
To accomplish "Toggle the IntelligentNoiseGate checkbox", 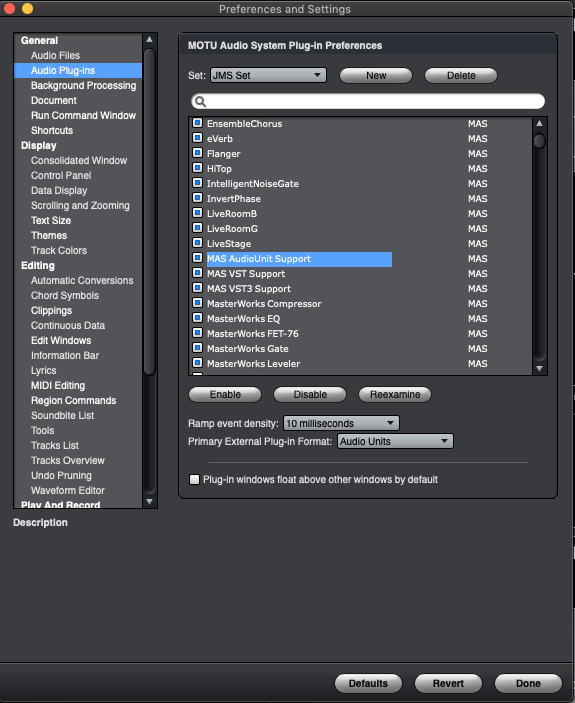I will click(x=197, y=183).
